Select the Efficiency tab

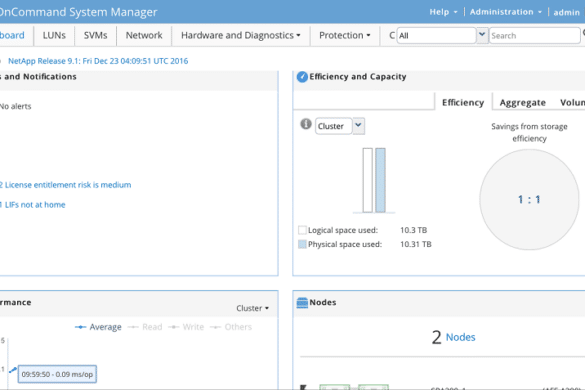tap(463, 102)
